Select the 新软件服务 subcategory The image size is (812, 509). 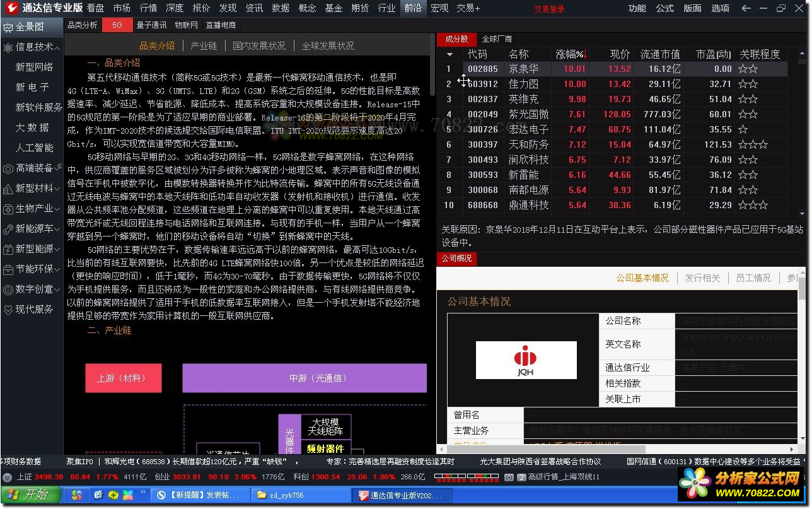[39, 107]
